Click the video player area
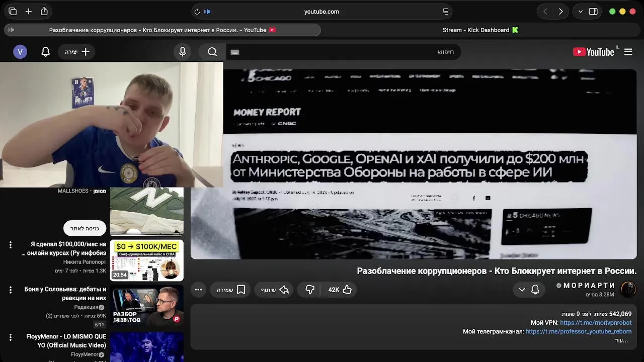 coord(414,164)
